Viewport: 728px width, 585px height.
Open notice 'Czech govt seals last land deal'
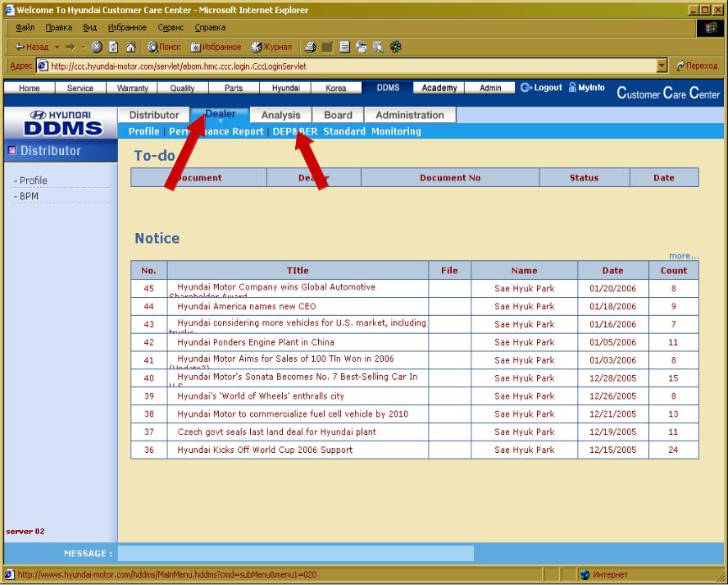click(x=277, y=432)
